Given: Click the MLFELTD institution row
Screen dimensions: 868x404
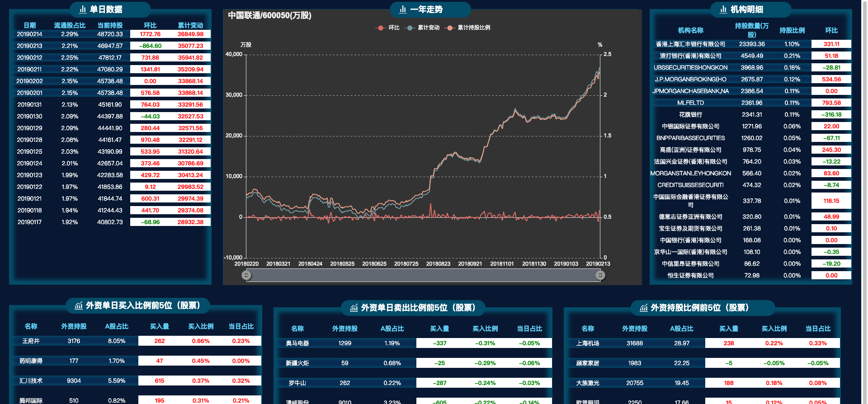Looking at the screenshot, I should click(x=751, y=103).
